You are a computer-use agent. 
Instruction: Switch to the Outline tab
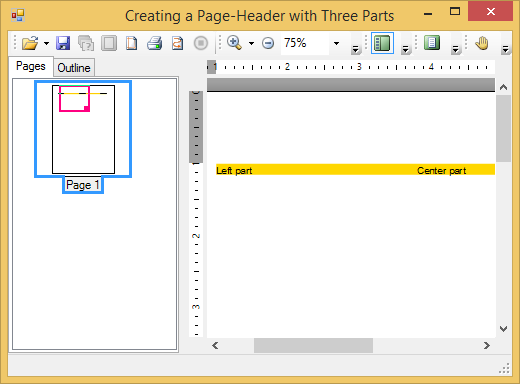tap(74, 68)
